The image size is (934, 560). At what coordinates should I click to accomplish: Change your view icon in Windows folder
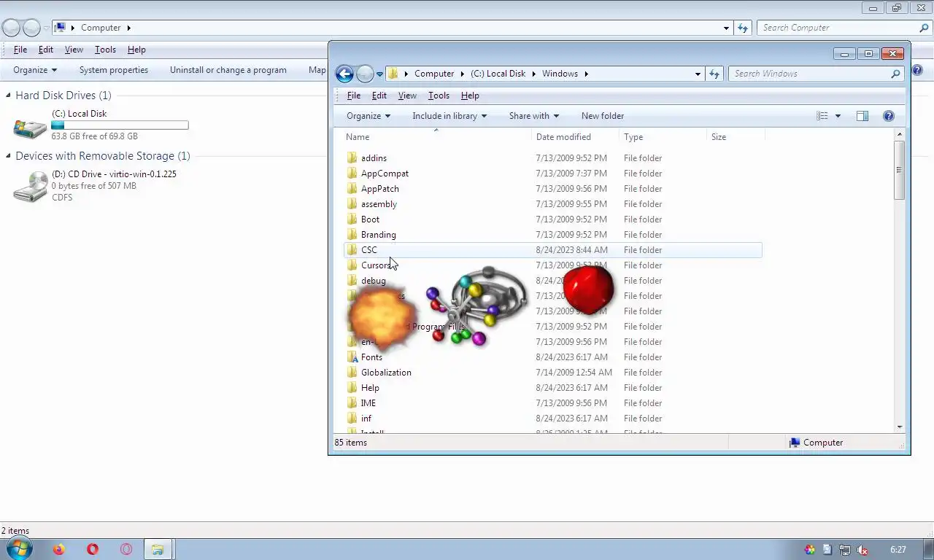(822, 116)
